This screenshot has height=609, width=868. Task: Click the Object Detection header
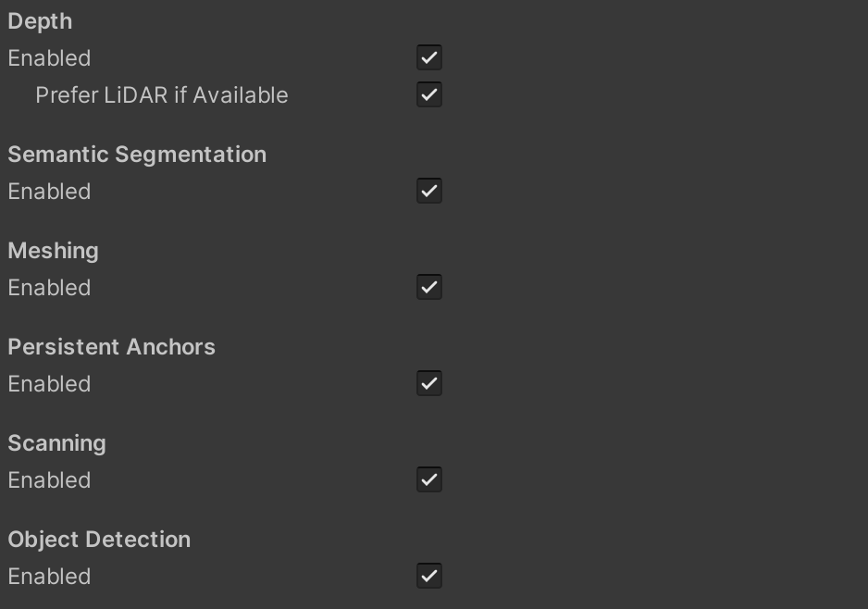(x=99, y=539)
